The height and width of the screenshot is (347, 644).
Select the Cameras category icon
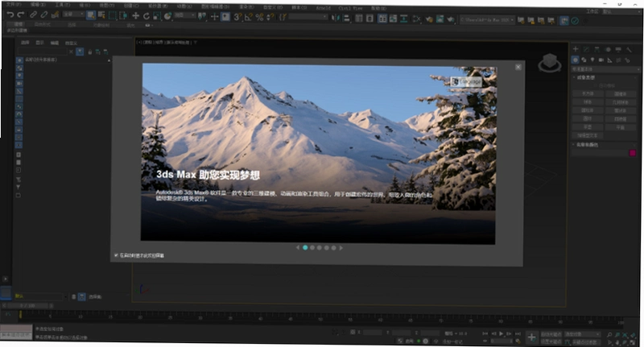click(x=601, y=60)
